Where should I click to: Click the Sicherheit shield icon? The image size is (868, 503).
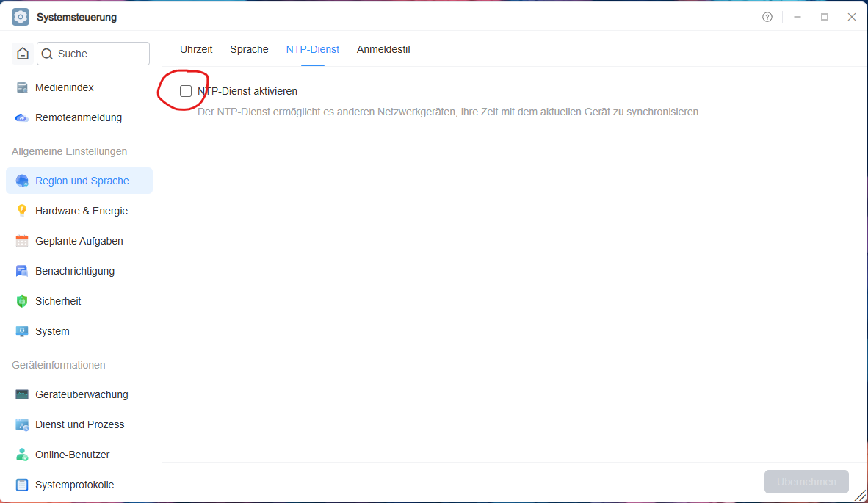22,301
